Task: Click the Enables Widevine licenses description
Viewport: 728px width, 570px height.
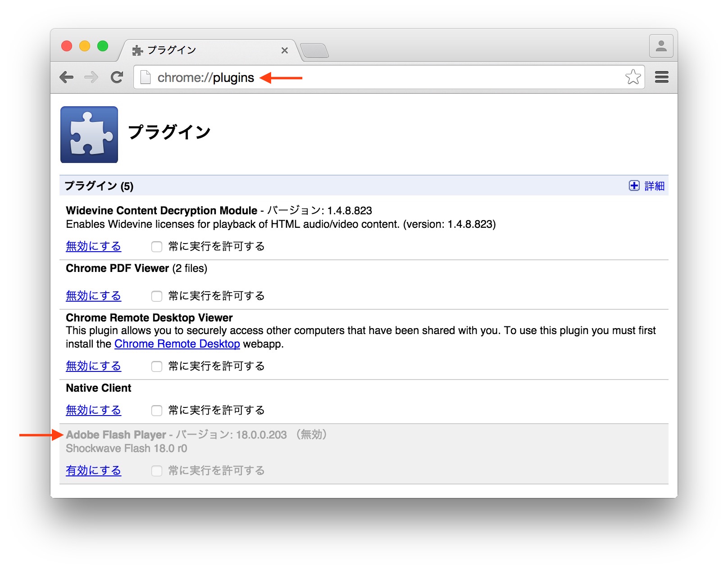Action: [281, 224]
